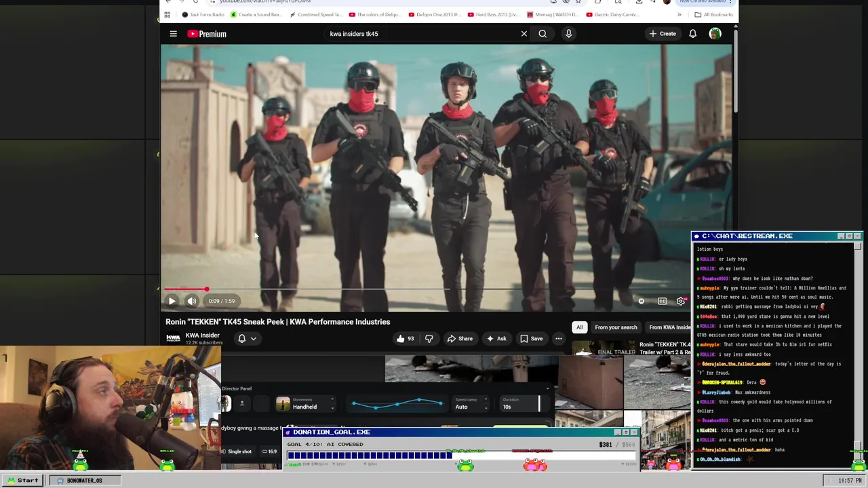Go to YouTube Premium home logo
The image size is (868, 488).
pyautogui.click(x=207, y=34)
